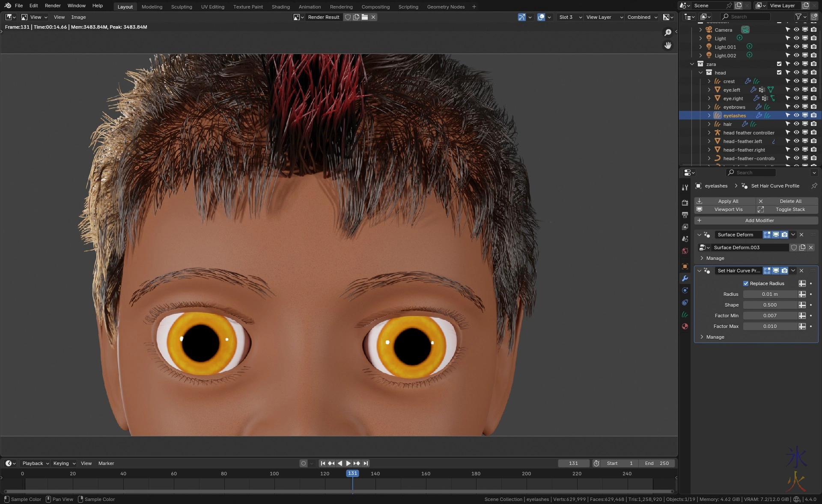Click the zoom magnifier icon in image editor

(x=668, y=33)
